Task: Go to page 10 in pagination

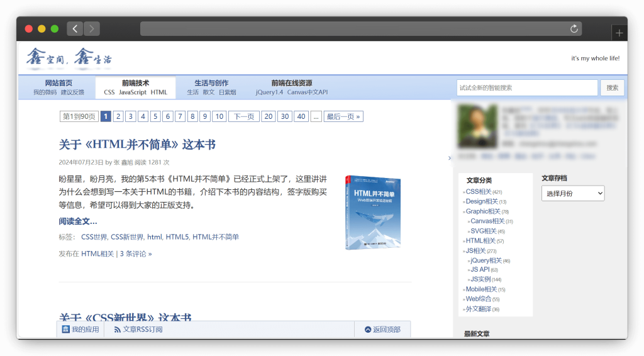Action: point(219,116)
